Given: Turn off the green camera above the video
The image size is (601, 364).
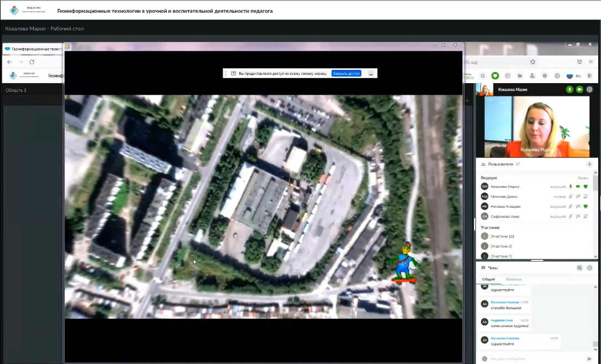Looking at the screenshot, I should coord(579,89).
